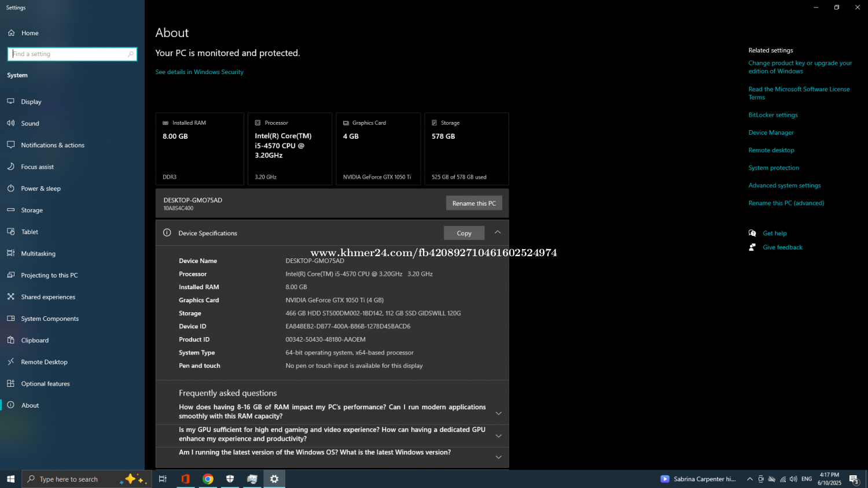Screen dimensions: 868x488
Task: Open Device Manager link
Action: click(x=771, y=132)
